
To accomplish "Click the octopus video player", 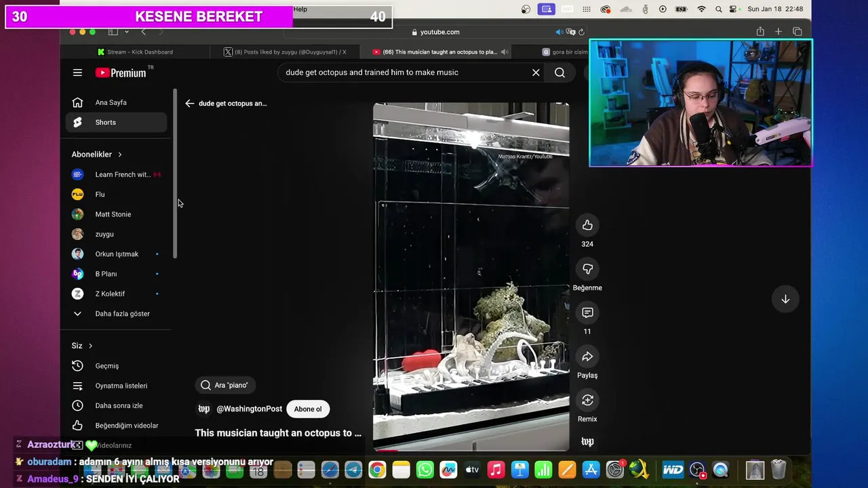I will [471, 277].
